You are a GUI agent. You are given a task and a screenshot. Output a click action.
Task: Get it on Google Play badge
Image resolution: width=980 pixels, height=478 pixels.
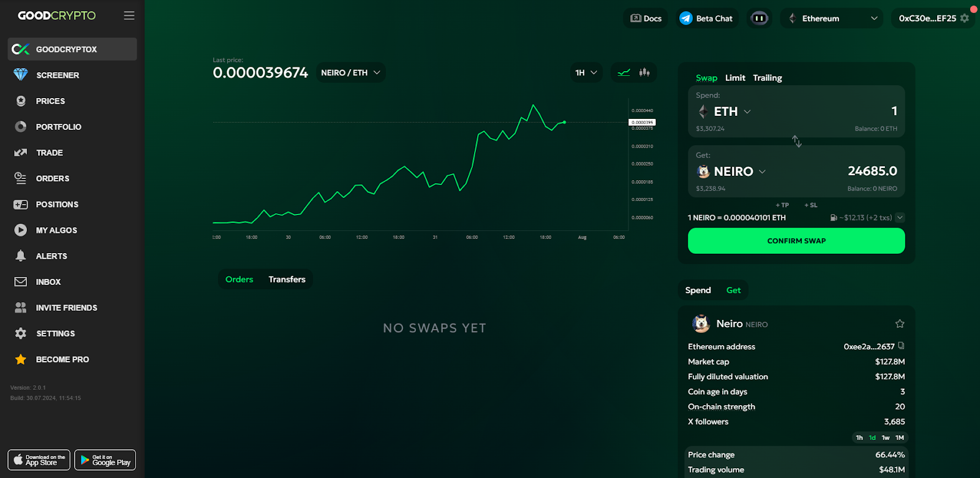click(x=105, y=460)
